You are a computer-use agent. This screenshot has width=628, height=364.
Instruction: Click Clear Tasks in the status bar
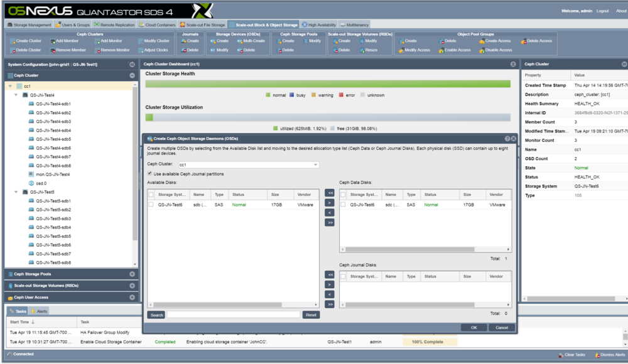(572, 355)
